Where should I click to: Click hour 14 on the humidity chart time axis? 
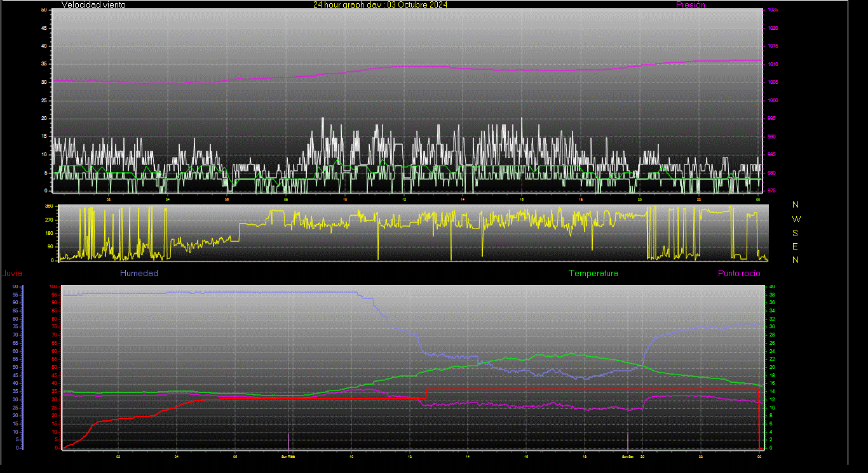tap(468, 456)
